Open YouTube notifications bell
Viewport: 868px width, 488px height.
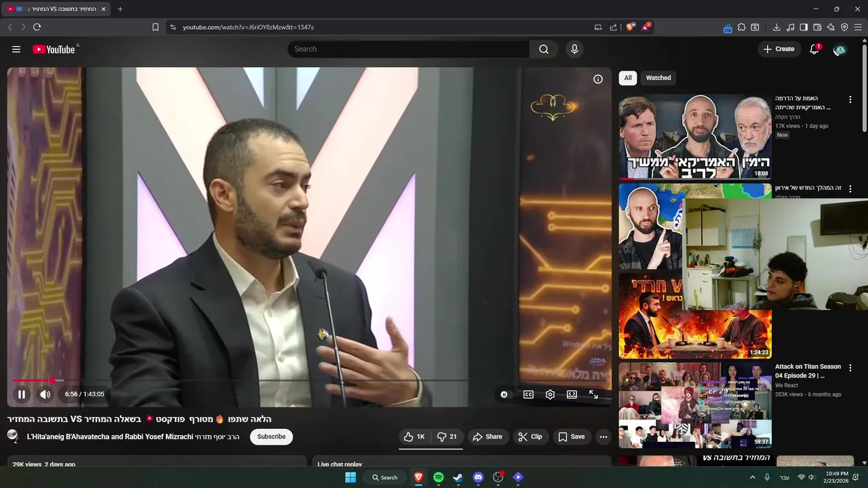point(814,49)
